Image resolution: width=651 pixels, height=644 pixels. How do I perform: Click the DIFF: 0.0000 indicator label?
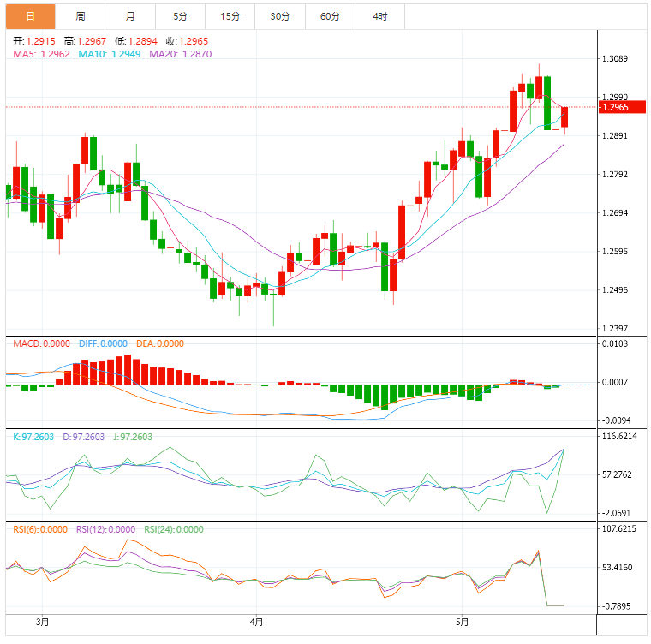click(x=103, y=343)
